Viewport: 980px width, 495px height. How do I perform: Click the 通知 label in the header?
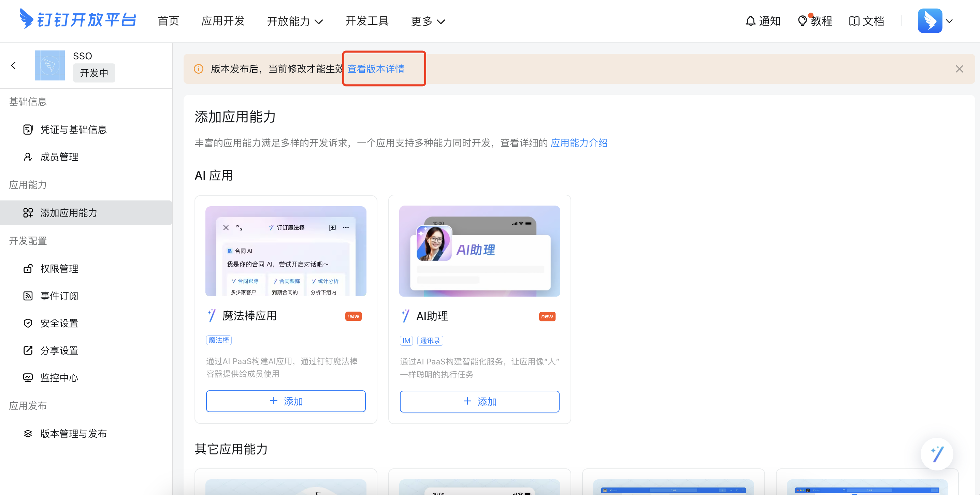(x=769, y=21)
